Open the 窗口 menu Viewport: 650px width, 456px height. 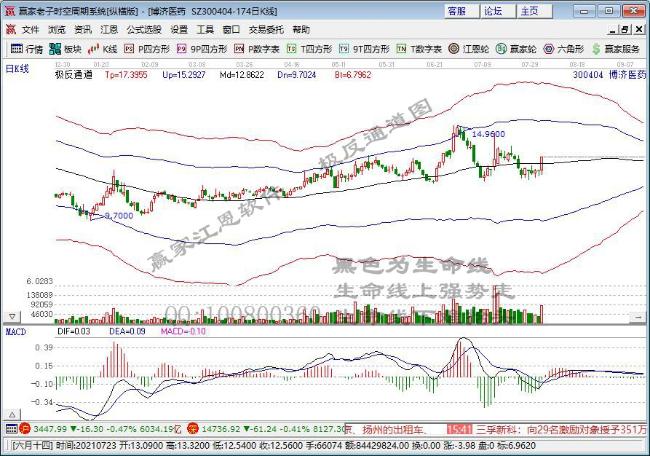click(x=231, y=29)
